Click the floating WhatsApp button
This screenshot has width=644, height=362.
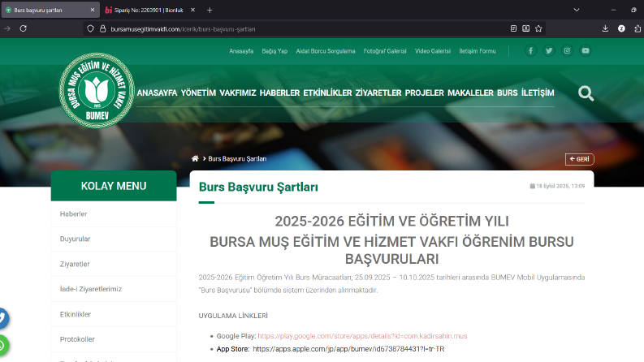(2, 346)
